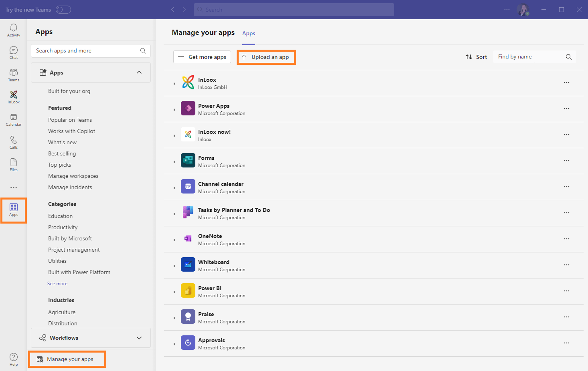Open more options for Praise
Screen dimensions: 588x371
(x=567, y=317)
